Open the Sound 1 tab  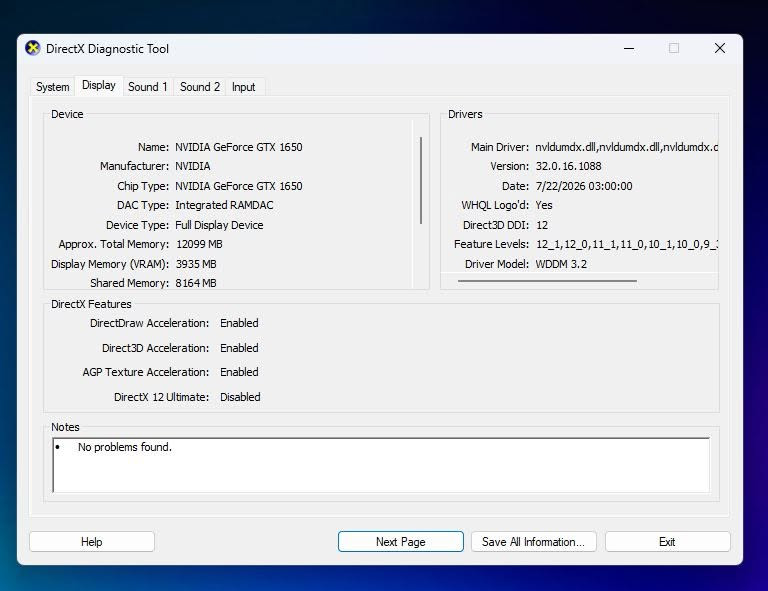click(147, 87)
